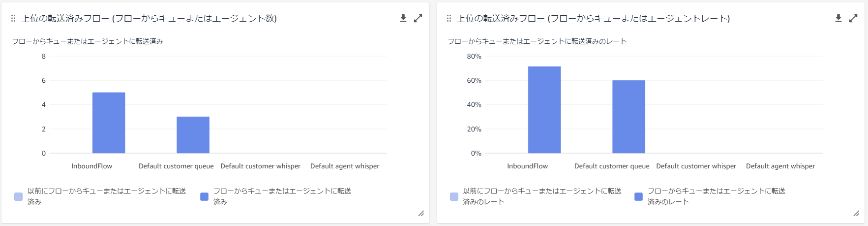The width and height of the screenshot is (868, 226).
Task: Click resize corner handle of left widget
Action: coord(421,213)
